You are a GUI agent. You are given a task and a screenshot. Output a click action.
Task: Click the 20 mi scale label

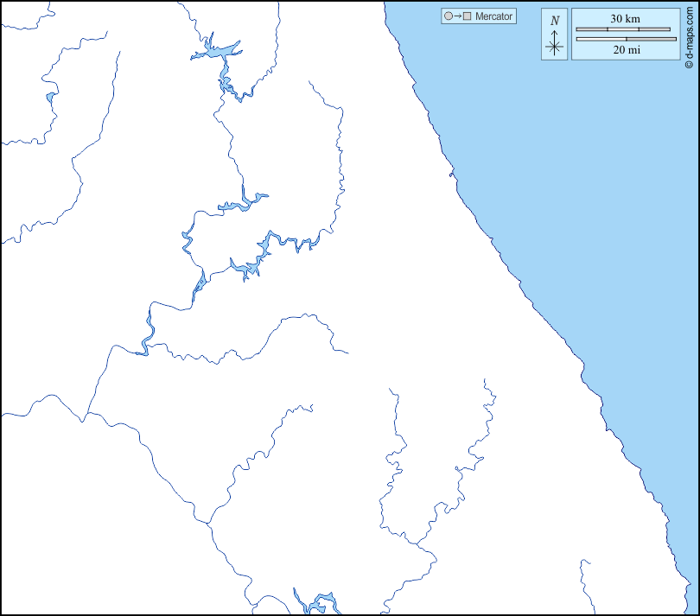pyautogui.click(x=626, y=50)
